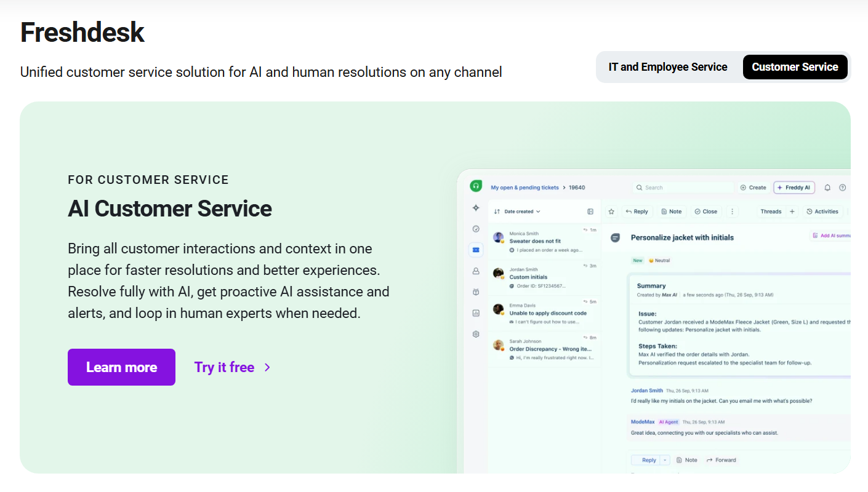
Task: Open the Reply split-button dropdown arrow
Action: (665, 460)
